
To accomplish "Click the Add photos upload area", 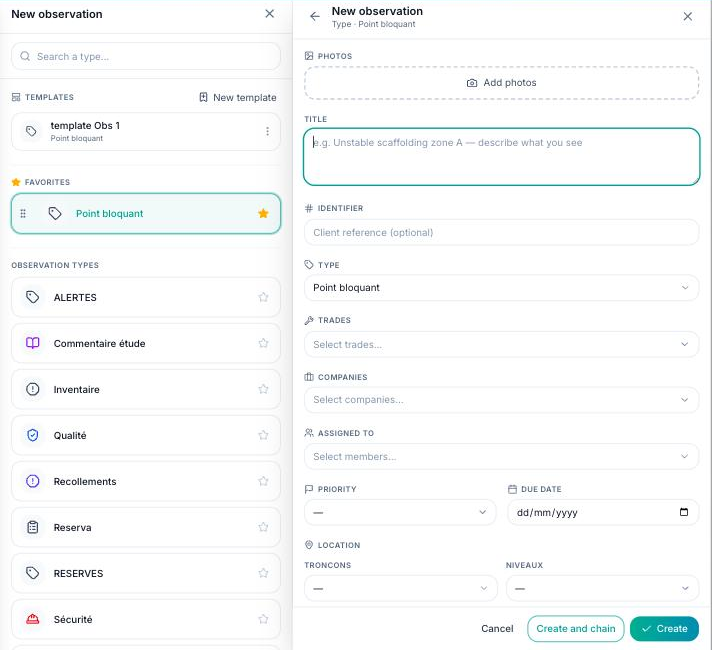I will pyautogui.click(x=501, y=83).
